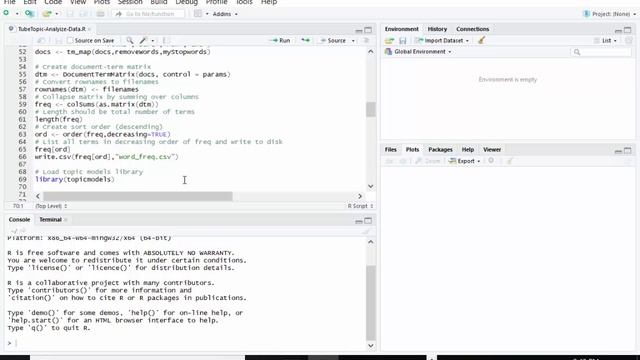
Task: Open the workspace panes layout dropdown
Action: (201, 14)
